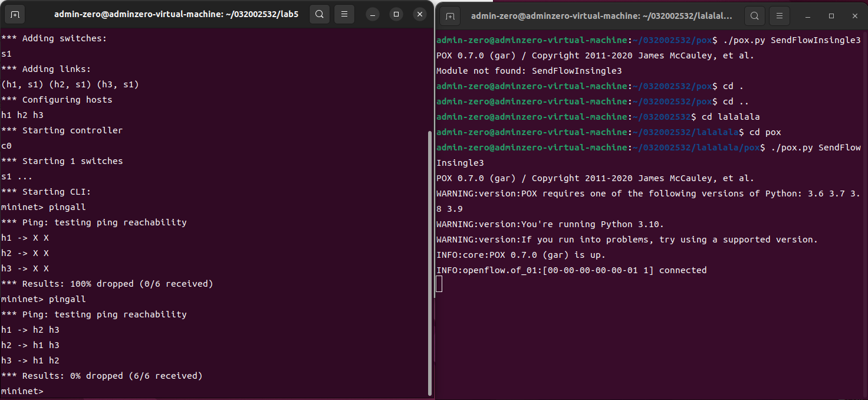
Task: Click '*** Configuring hosts' line
Action: click(57, 100)
